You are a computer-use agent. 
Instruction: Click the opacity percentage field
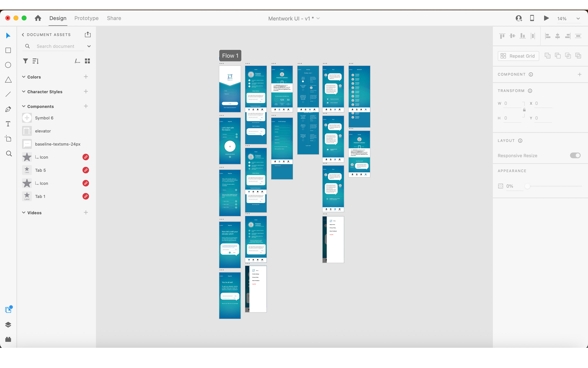(x=514, y=186)
